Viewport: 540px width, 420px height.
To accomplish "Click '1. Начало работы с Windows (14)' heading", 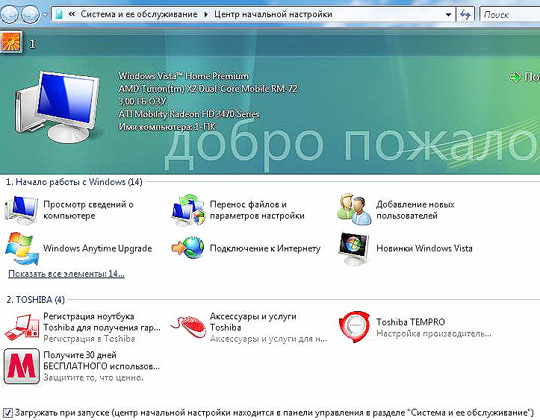I will coord(74,182).
